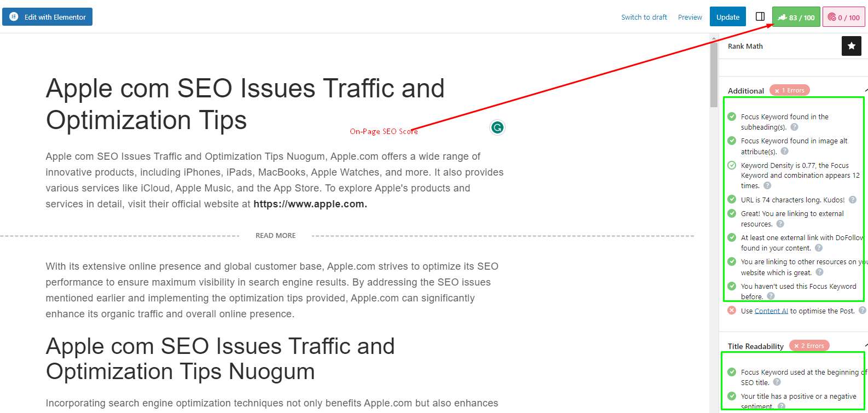This screenshot has height=413, width=868.
Task: Click the paragraph starting 'With its extensive online presence'
Action: tap(272, 290)
